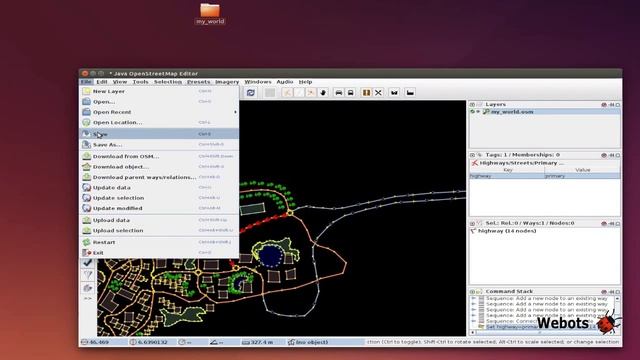
Task: Toggle sticky mode on the Command Stack panel
Action: click(x=611, y=291)
